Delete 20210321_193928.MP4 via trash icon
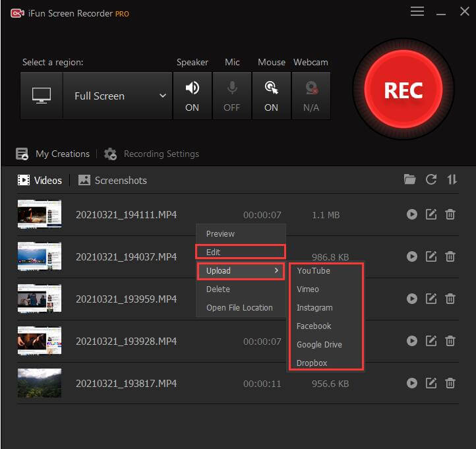The height and width of the screenshot is (449, 476). click(450, 341)
